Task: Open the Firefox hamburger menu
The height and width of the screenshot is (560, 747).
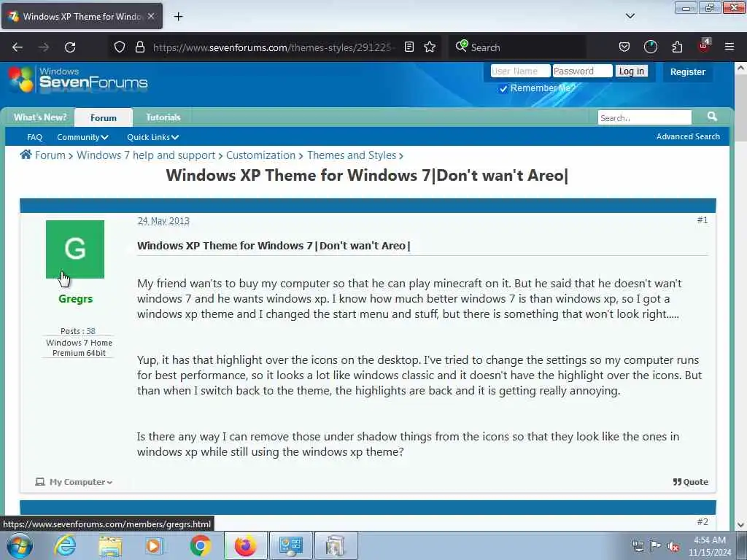Action: 729,47
